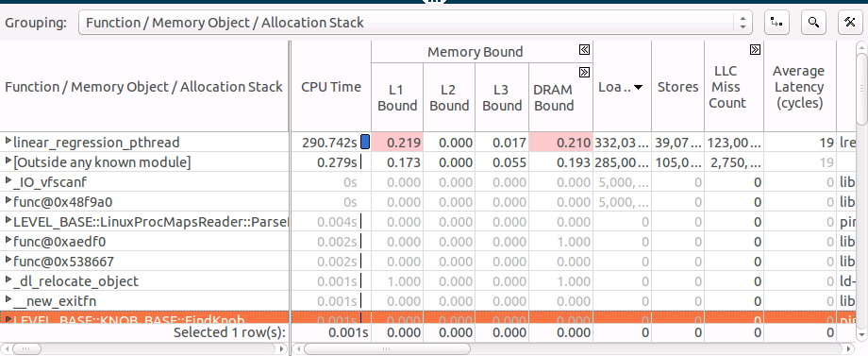Image resolution: width=868 pixels, height=356 pixels.
Task: Expand func@0xaedf0 tree row
Action: point(8,241)
